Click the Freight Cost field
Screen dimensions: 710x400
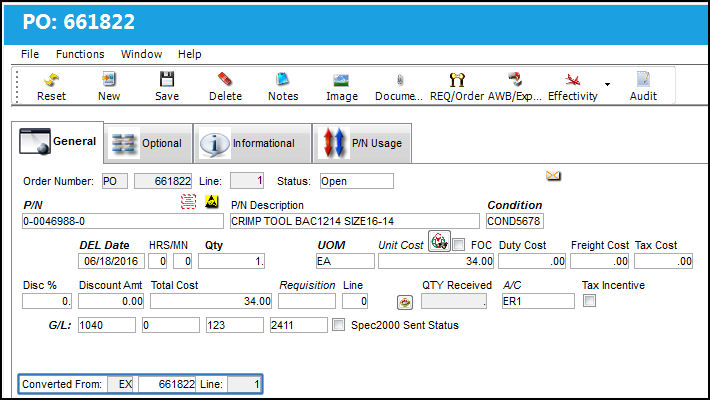[x=600, y=261]
